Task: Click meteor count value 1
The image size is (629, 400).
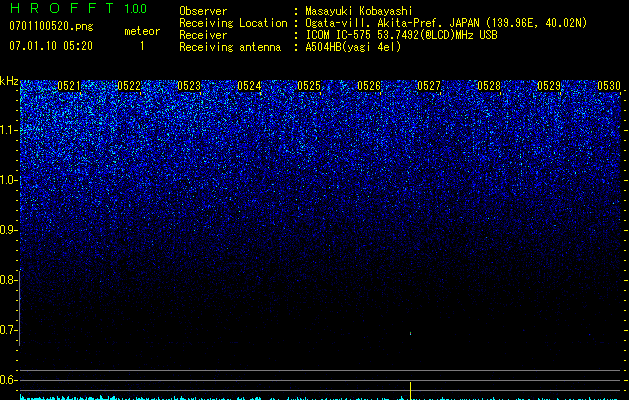Action: [x=142, y=46]
